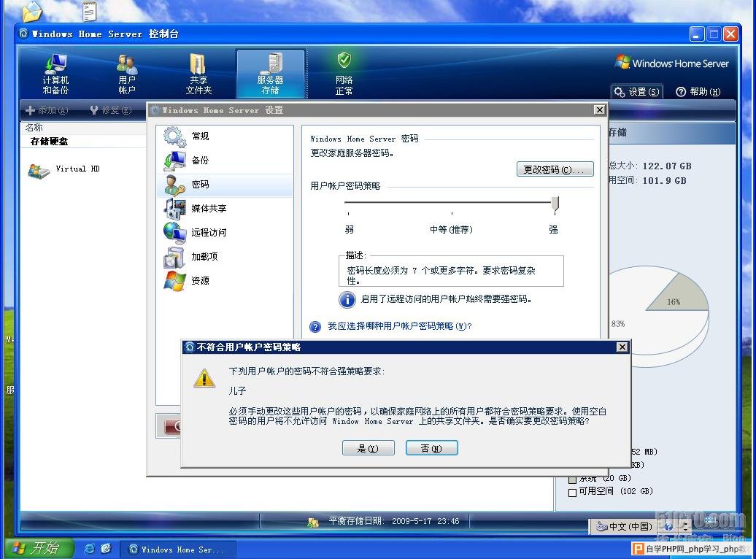Open 常规 settings gear icon

[174, 136]
